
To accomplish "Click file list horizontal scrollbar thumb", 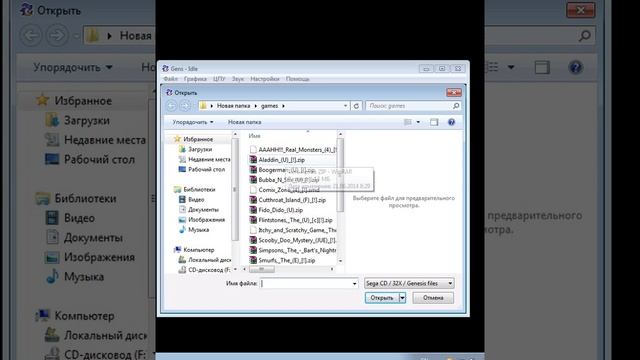I will [x=262, y=269].
